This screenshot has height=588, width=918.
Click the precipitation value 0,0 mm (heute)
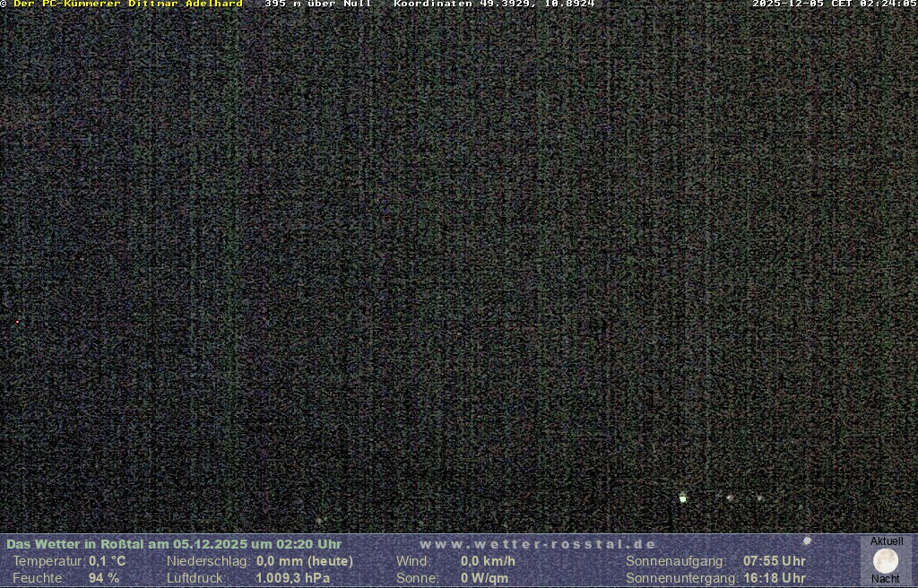click(x=304, y=561)
